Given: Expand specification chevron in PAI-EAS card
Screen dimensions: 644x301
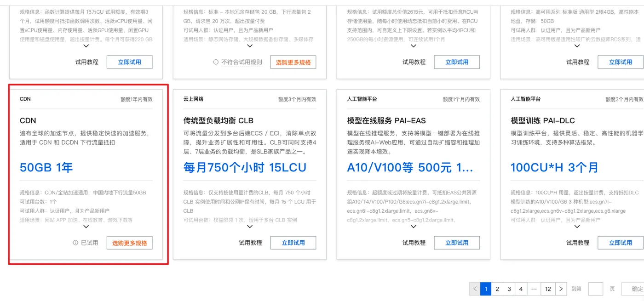Looking at the screenshot, I should coord(414,227).
